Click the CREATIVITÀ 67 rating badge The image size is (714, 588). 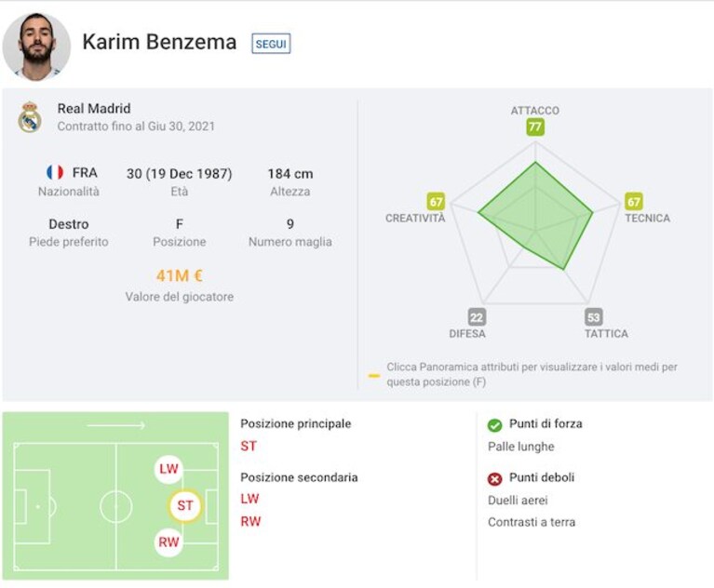[x=436, y=201]
